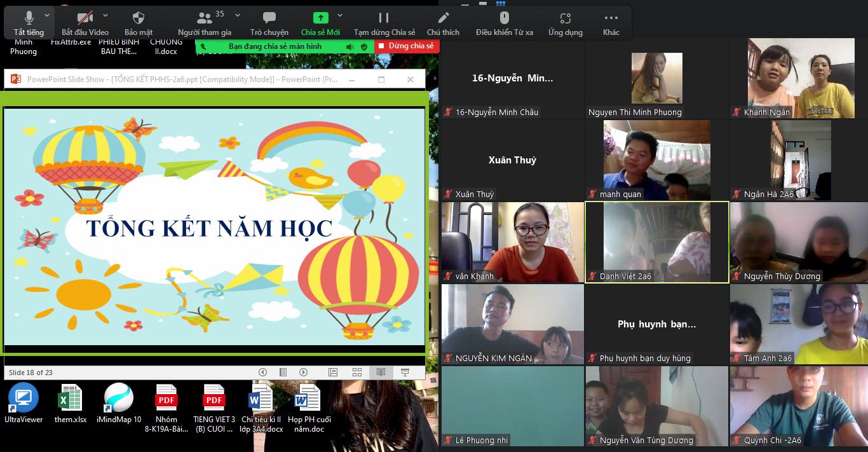The height and width of the screenshot is (452, 868).
Task: Mute microphone with Tắt tiếng button
Action: (x=29, y=23)
